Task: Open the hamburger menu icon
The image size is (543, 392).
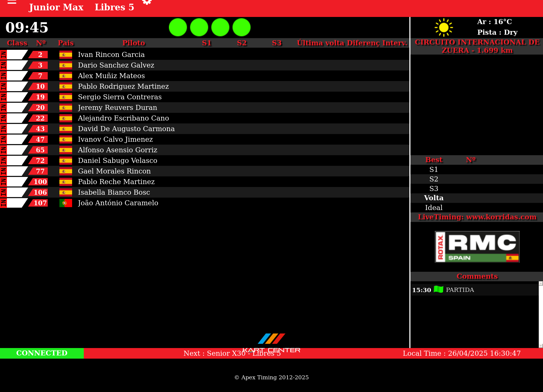Action: (12, 2)
